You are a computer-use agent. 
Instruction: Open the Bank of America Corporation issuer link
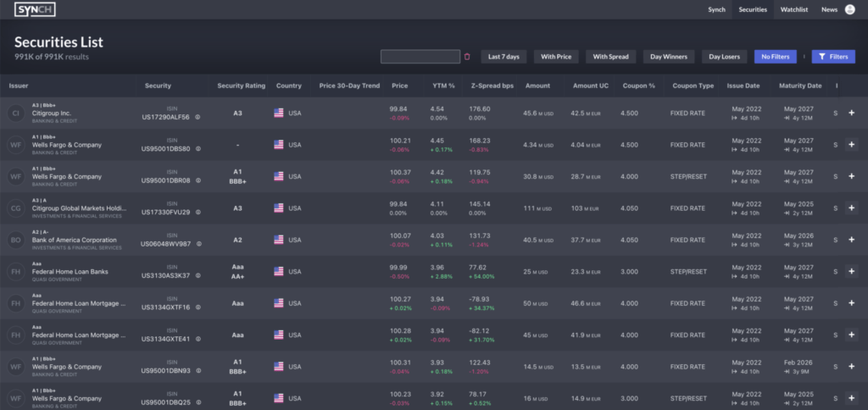click(x=75, y=241)
